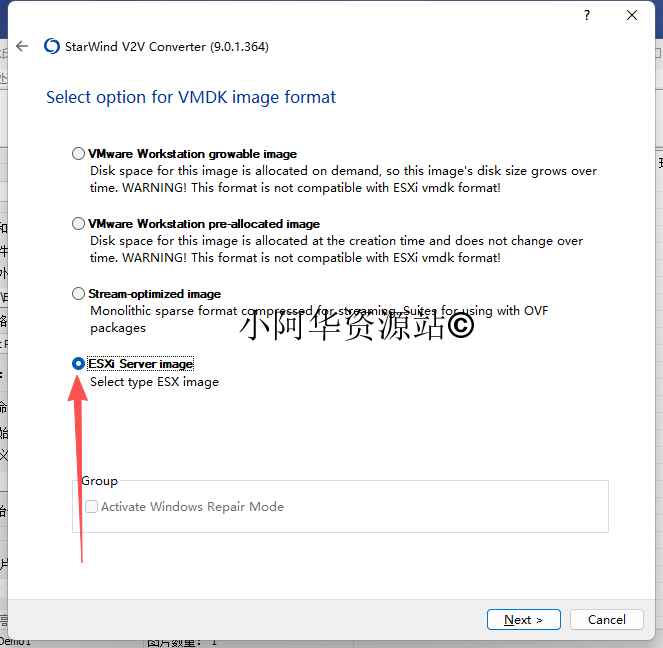663x648 pixels.
Task: Click the 'Activate Windows Repair Mode' label text
Action: [192, 507]
